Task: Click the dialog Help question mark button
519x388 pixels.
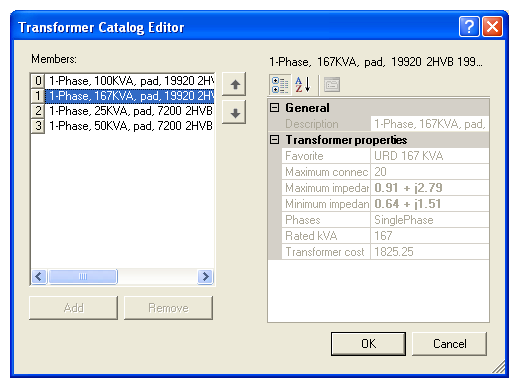Action: (469, 26)
